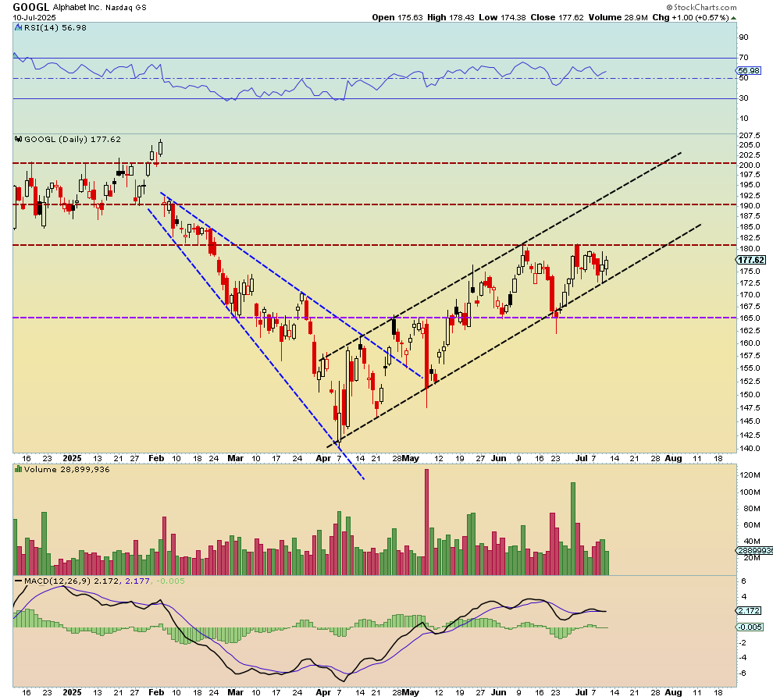
Task: Click the Nasdaq GS exchange label
Action: coord(126,7)
